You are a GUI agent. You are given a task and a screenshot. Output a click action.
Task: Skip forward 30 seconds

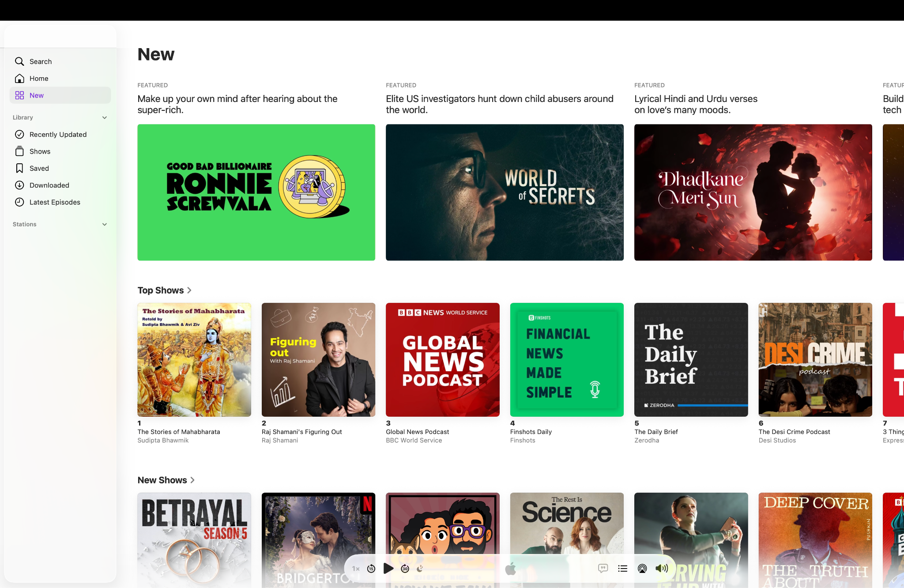pos(405,569)
